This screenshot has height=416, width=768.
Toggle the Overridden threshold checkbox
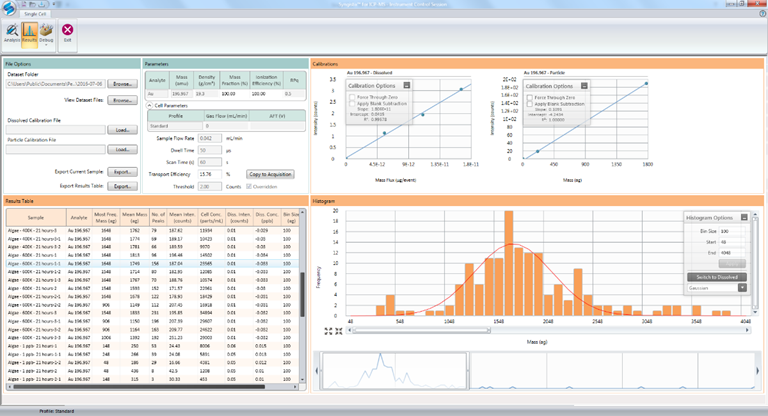coord(249,187)
